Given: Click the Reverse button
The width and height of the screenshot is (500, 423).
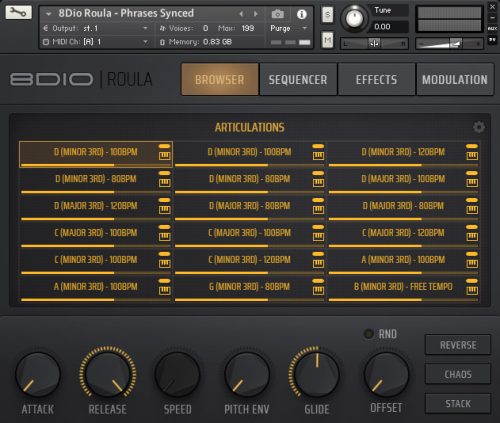Looking at the screenshot, I should click(x=458, y=345).
